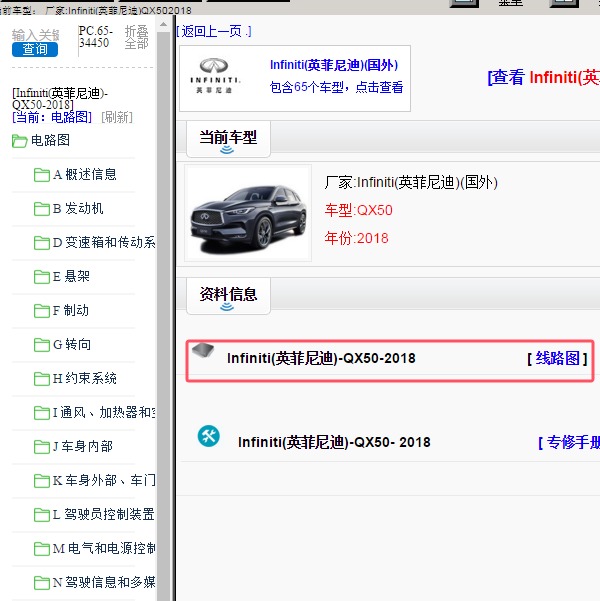Image resolution: width=600 pixels, height=601 pixels.
Task: Open the root 电路图 folder icon
Action: [x=19, y=141]
